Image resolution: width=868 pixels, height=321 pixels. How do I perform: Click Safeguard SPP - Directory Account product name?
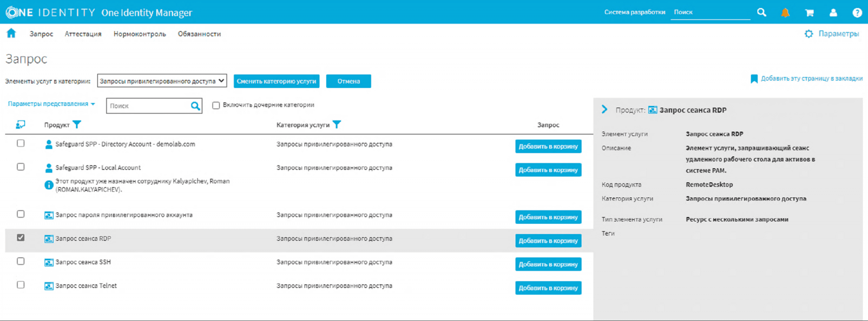125,144
